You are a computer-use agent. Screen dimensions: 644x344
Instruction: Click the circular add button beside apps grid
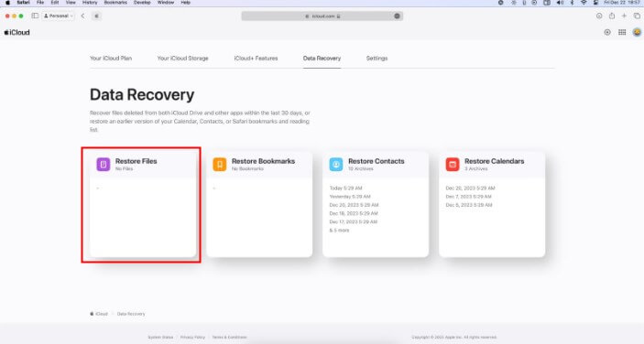click(607, 32)
